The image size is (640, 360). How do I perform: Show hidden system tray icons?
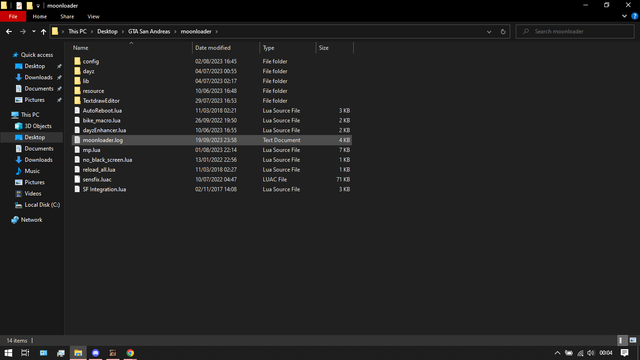[x=557, y=353]
